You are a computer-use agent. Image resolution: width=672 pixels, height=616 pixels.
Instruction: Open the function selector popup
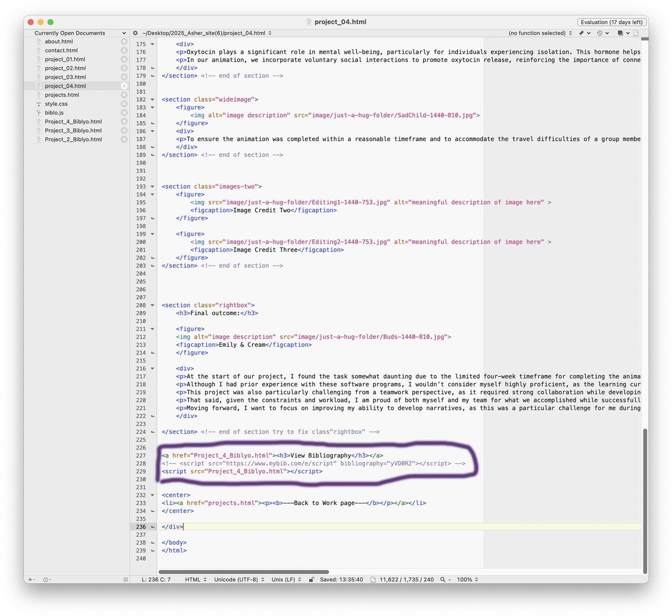click(540, 33)
